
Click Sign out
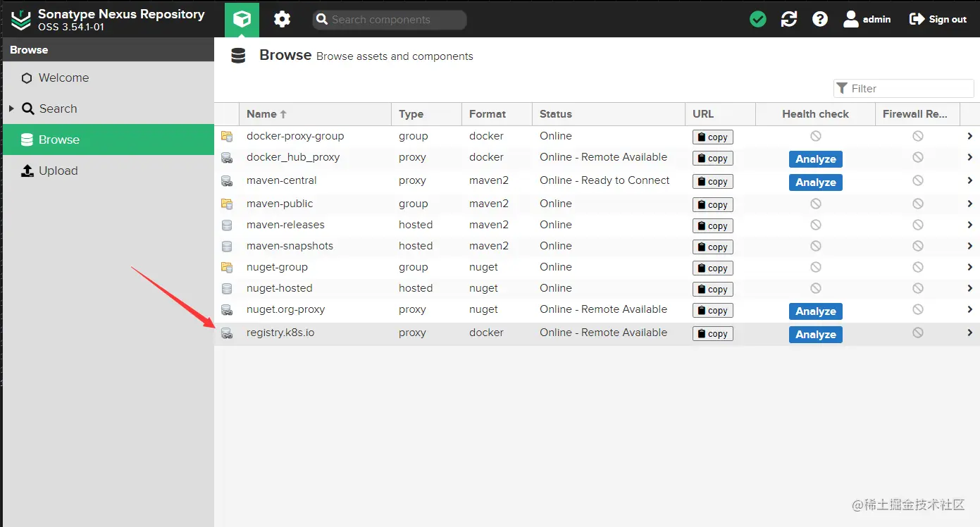coord(938,19)
